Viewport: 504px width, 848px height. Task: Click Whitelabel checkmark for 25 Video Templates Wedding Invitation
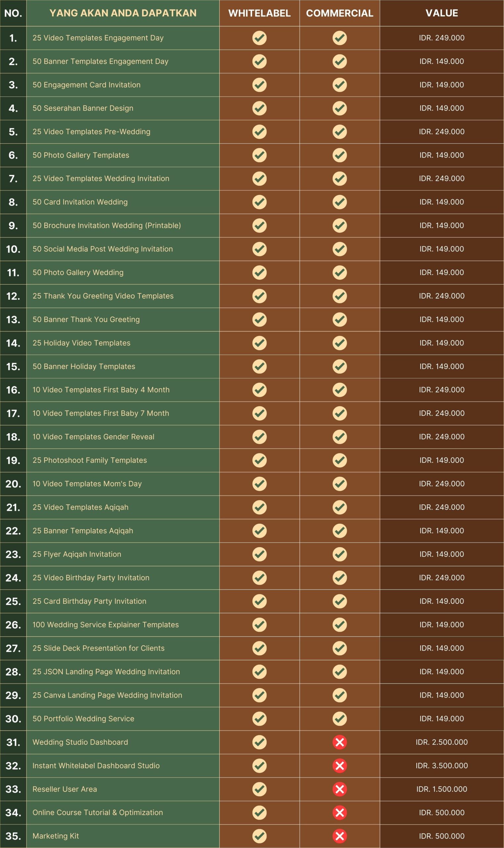(259, 179)
